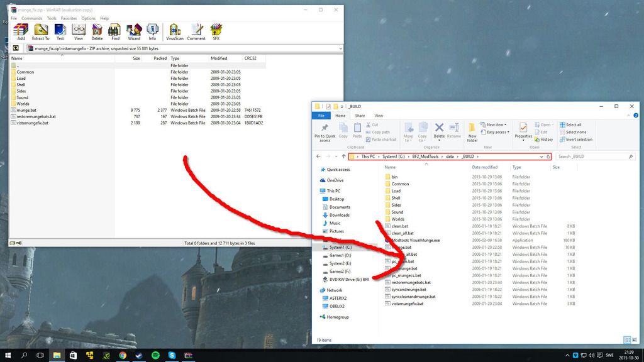The height and width of the screenshot is (362, 644).
Task: Create a New folder from ribbon
Action: pos(472,132)
